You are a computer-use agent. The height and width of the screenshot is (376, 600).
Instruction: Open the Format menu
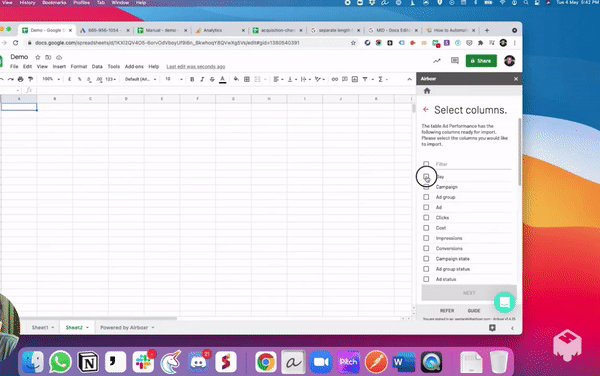tap(79, 67)
